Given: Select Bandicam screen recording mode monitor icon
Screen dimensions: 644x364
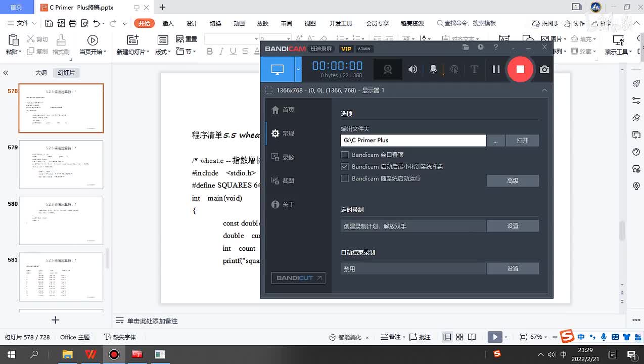Looking at the screenshot, I should 277,69.
